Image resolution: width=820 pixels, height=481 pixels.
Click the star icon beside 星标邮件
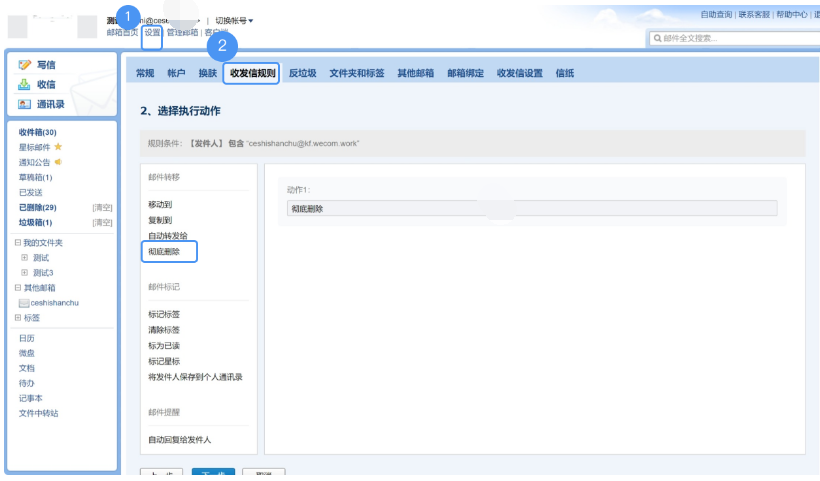pos(58,147)
